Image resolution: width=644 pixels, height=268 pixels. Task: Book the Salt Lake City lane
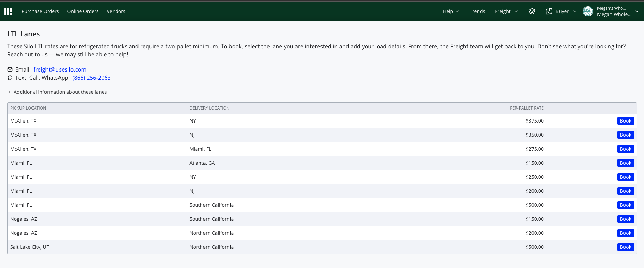(x=626, y=247)
